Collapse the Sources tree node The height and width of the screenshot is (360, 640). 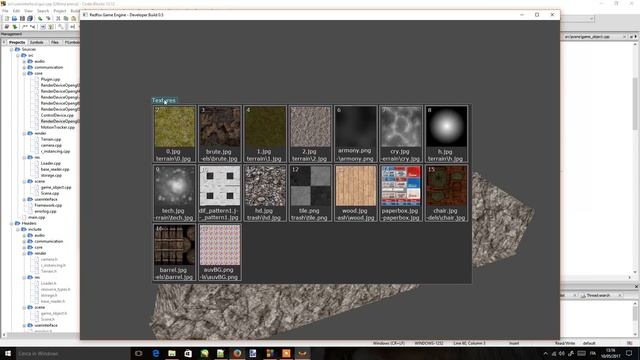point(11,49)
